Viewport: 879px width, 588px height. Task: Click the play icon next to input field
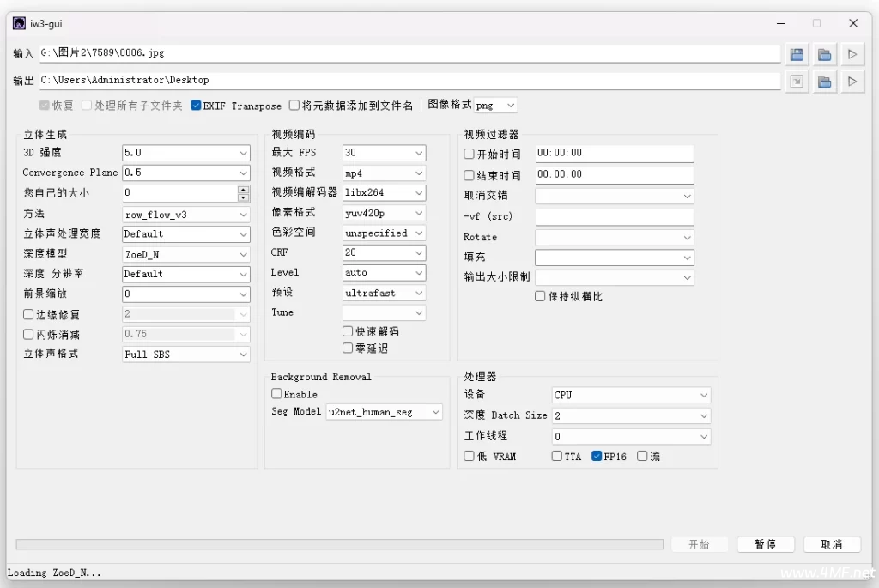[852, 53]
